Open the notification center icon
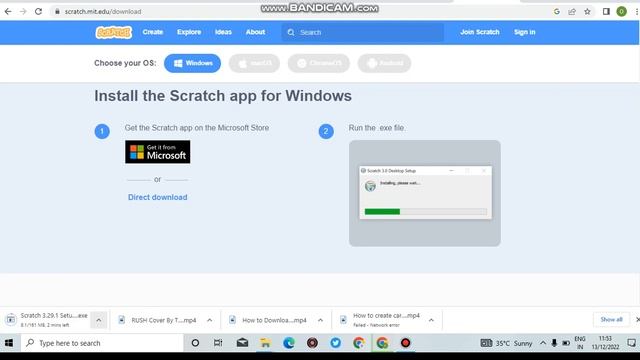The image size is (640, 360). pos(631,343)
